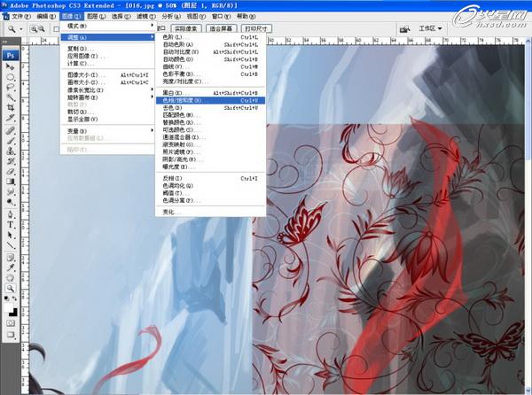Select the Zoom tool in the toolbox
This screenshot has height=395, width=532.
10,289
